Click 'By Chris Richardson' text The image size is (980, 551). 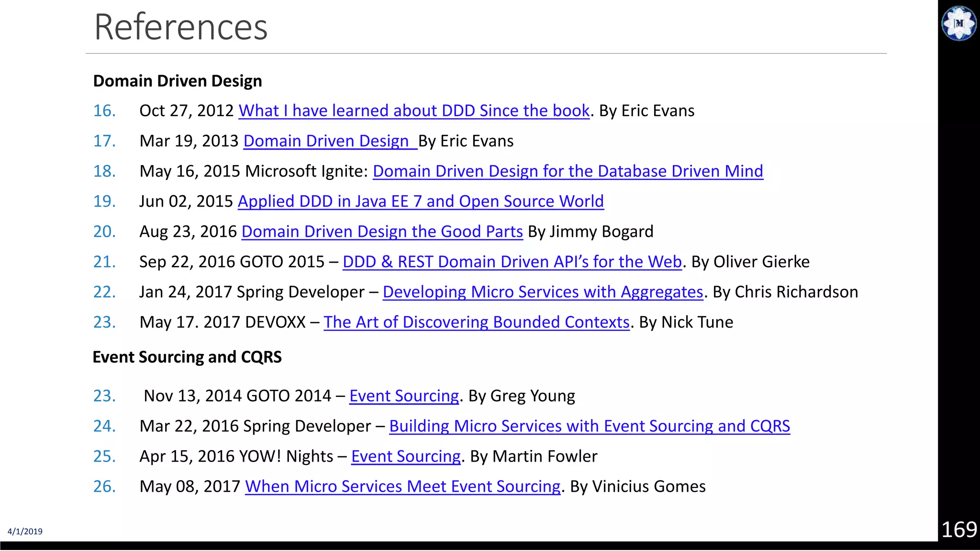tap(786, 292)
